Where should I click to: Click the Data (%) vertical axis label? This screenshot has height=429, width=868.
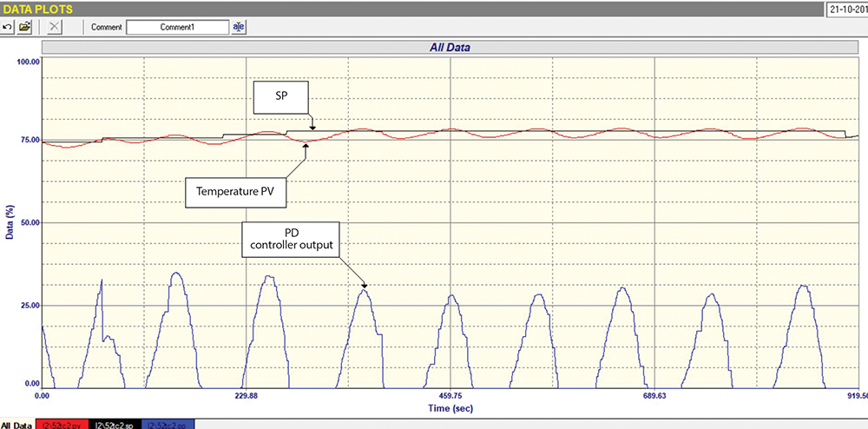[10, 221]
